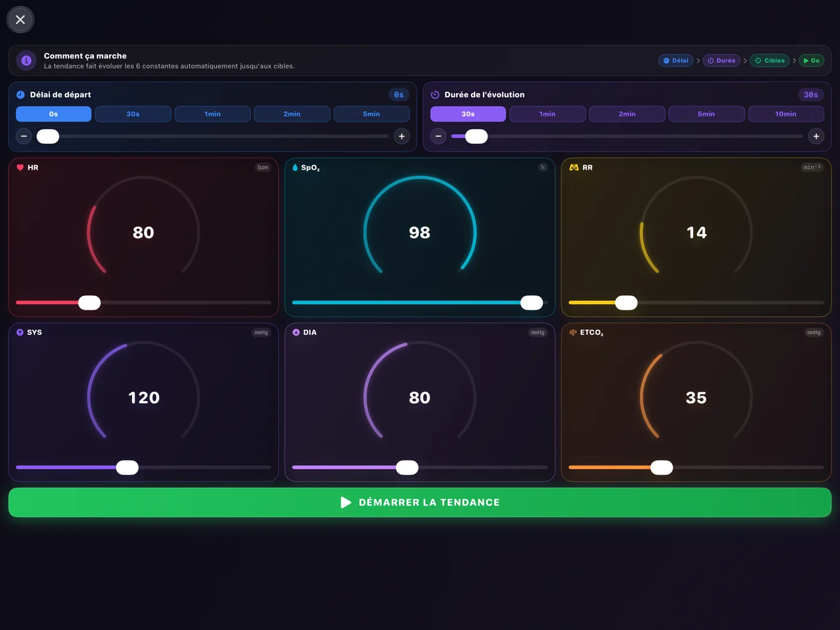The width and height of the screenshot is (840, 630).
Task: Start the trend with Démarrer la tendance
Action: pyautogui.click(x=420, y=503)
